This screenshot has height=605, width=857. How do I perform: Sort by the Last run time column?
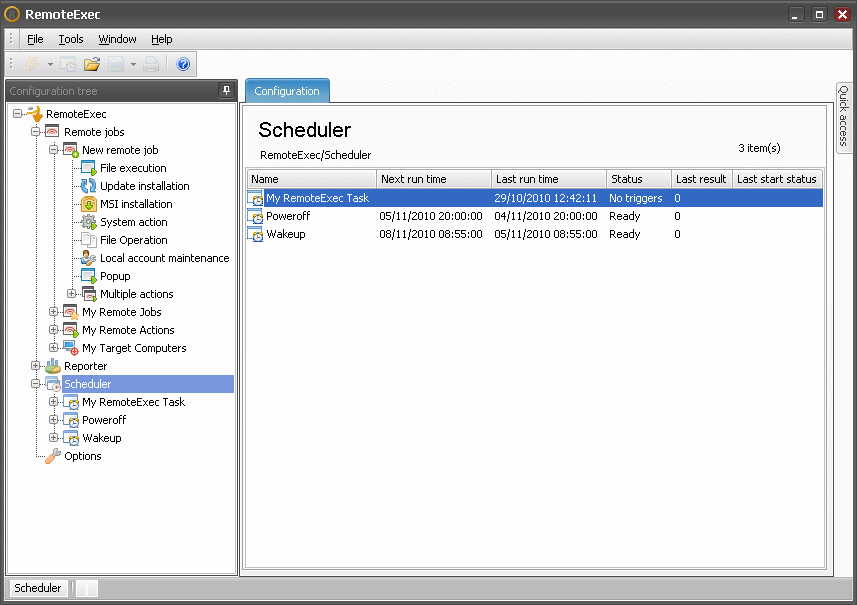[x=549, y=179]
